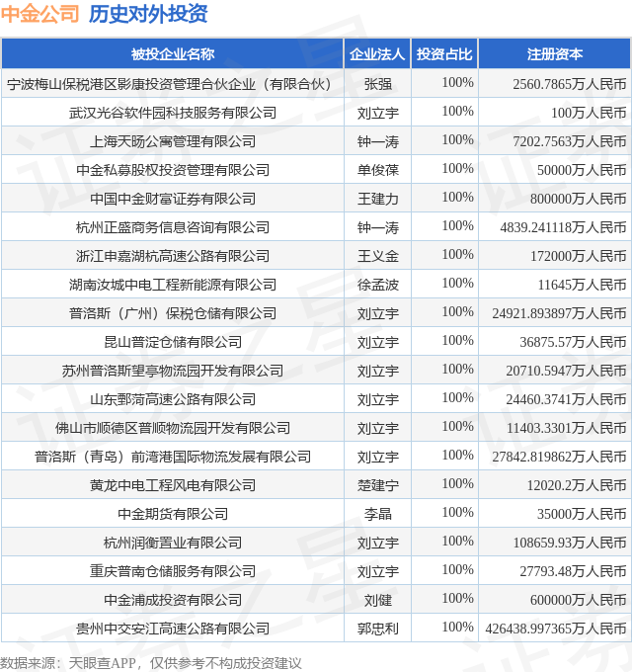The image size is (632, 672).
Task: Click capital value 172000万人民币
Action: click(x=579, y=256)
